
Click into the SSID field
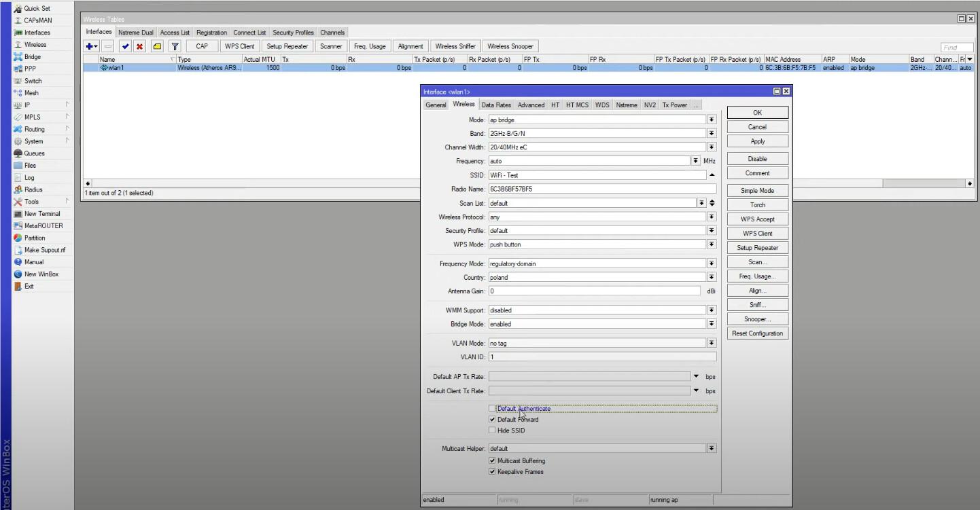pos(597,175)
